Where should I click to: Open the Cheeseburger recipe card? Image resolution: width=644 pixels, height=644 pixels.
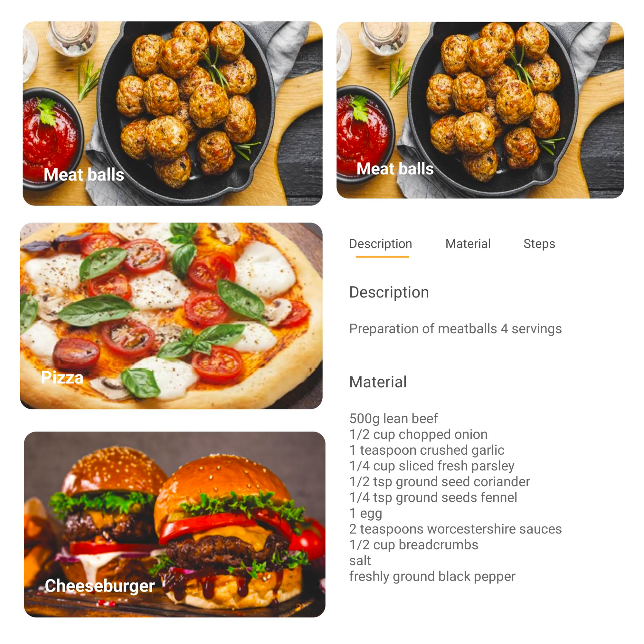(174, 524)
